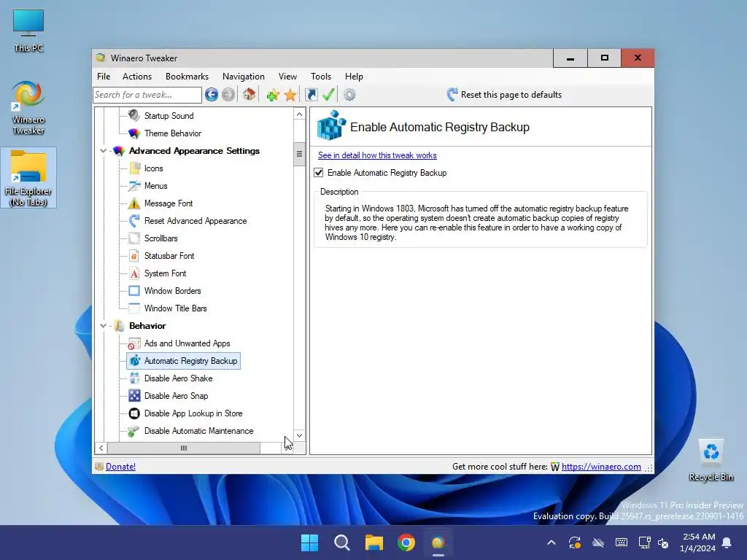Image resolution: width=747 pixels, height=560 pixels.
Task: Open Recycle Bin desktop icon
Action: coord(711,459)
